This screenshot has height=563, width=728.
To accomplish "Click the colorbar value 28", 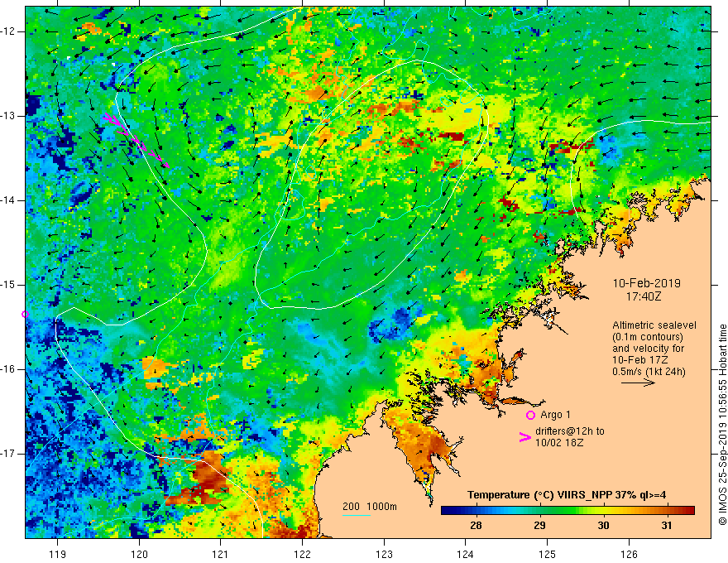I will pyautogui.click(x=476, y=526).
